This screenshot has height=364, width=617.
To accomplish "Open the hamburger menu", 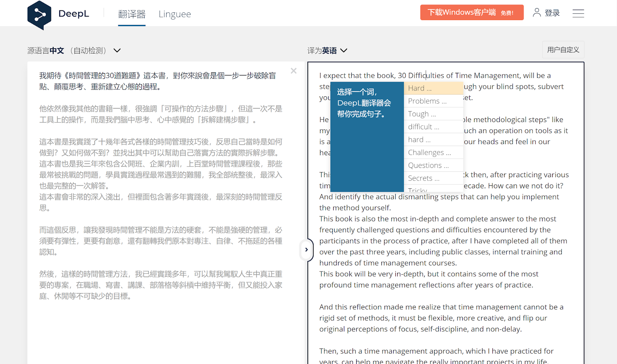I will point(578,13).
